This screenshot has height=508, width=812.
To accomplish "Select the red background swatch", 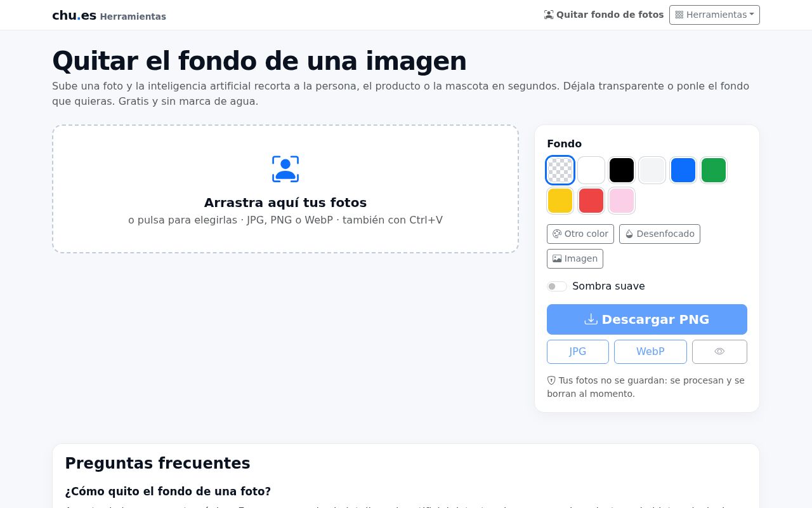I will point(591,201).
